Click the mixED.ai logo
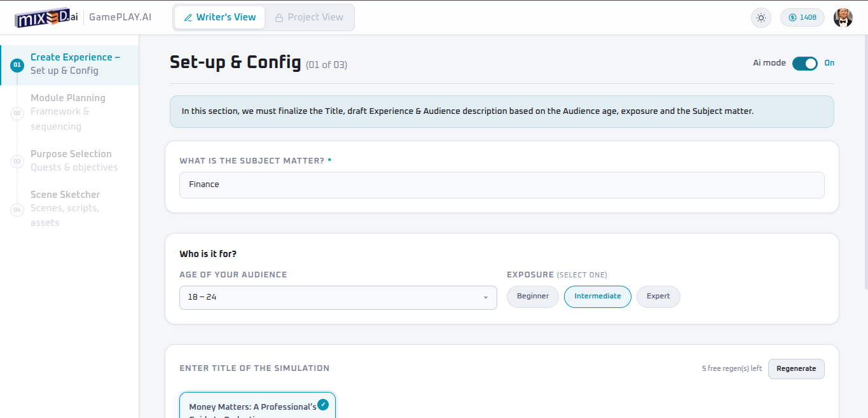Image resolution: width=868 pixels, height=418 pixels. tap(46, 17)
